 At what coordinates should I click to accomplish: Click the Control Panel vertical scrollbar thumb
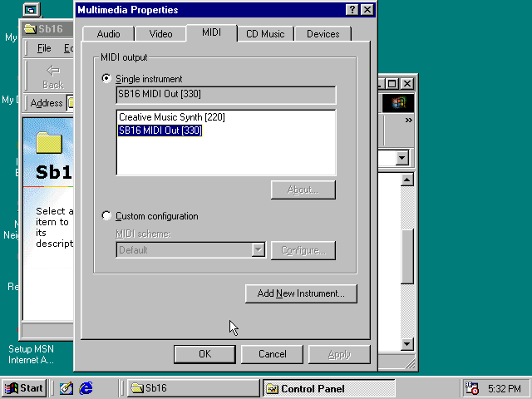pos(406,257)
